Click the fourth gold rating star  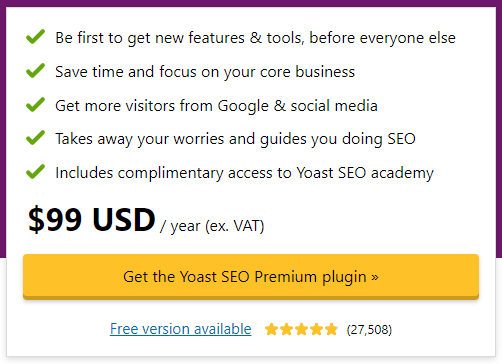[316, 329]
